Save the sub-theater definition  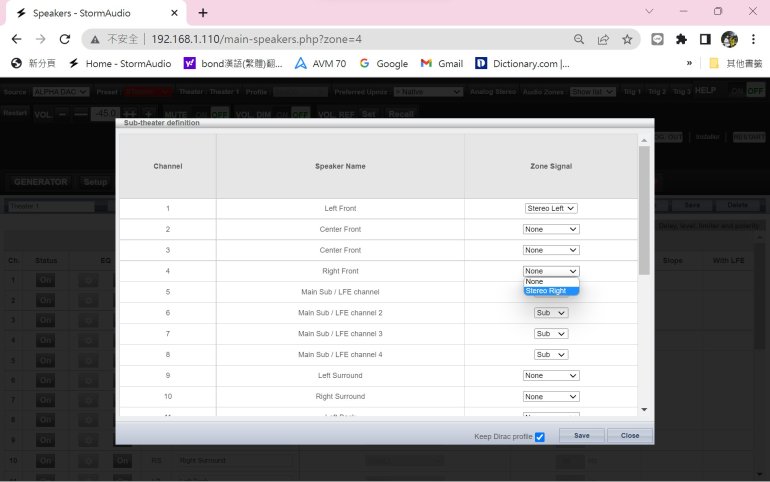point(581,436)
